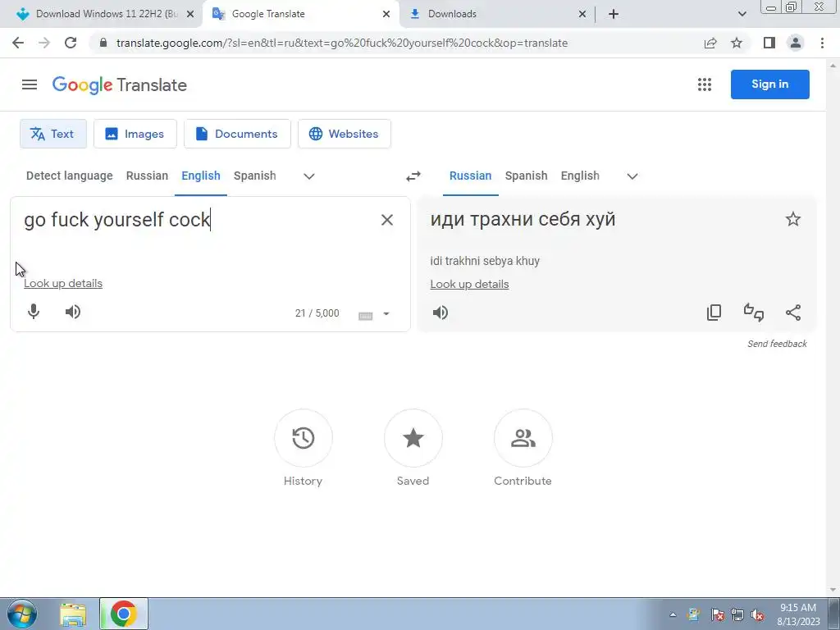
Task: Open the Windows Start menu
Action: click(22, 614)
